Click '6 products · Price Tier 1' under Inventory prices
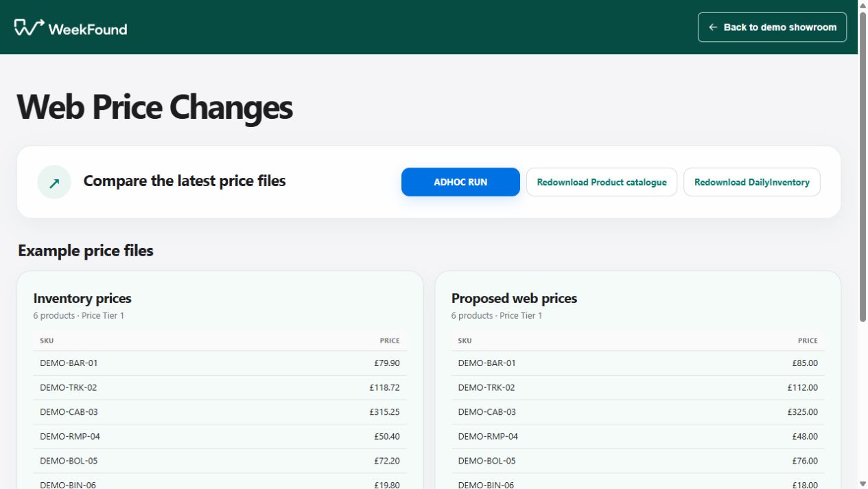Screen dimensions: 868x489 (x=78, y=316)
